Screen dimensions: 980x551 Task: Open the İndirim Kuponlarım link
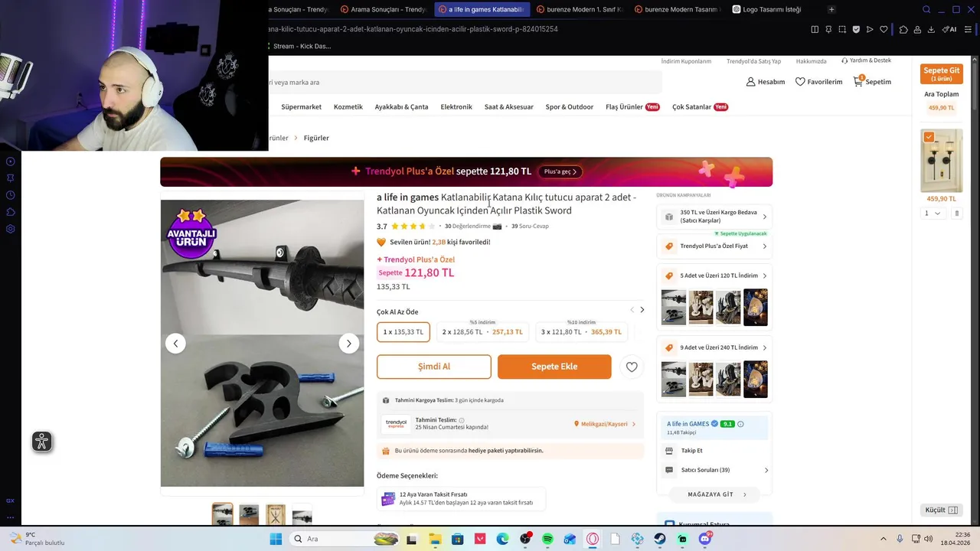[x=686, y=61]
